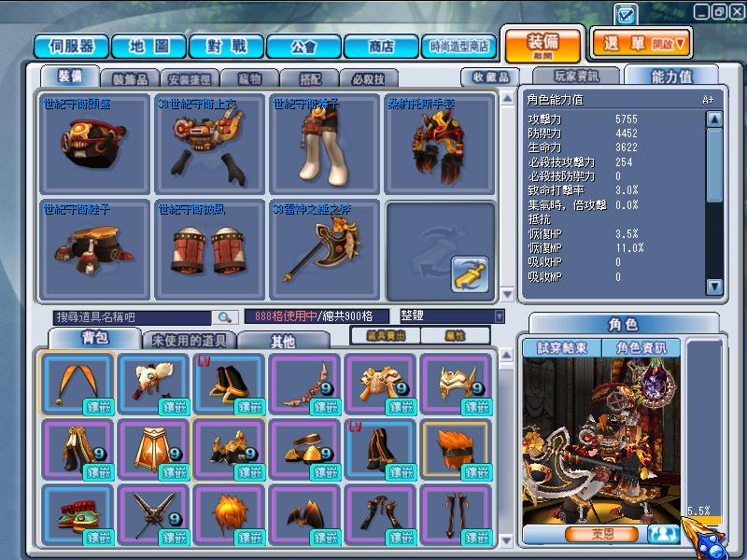747x560 pixels.
Task: Open the 地圖 map button
Action: (x=148, y=47)
